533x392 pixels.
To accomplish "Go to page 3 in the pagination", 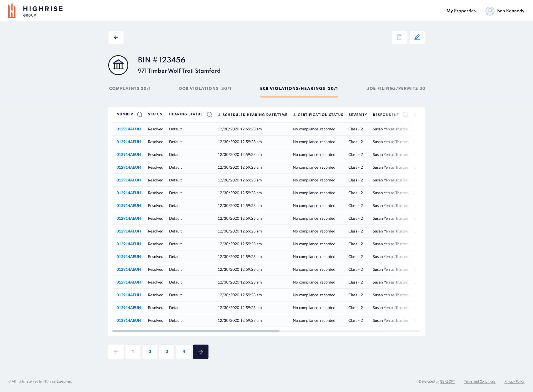I will click(167, 352).
